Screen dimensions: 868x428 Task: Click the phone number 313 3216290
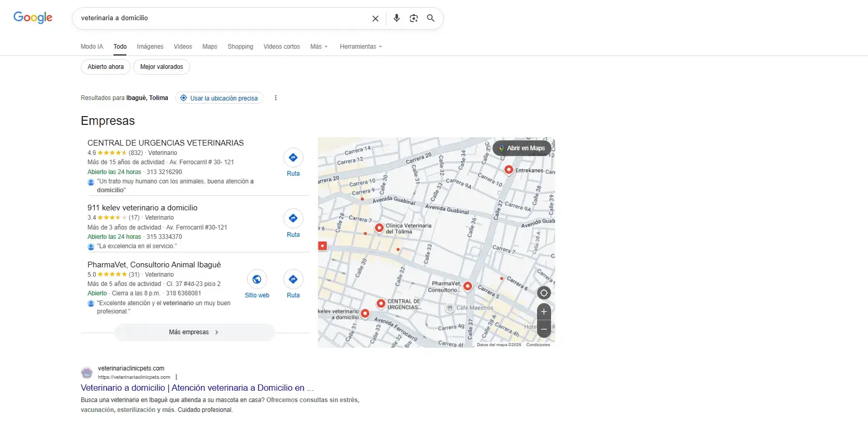(x=164, y=172)
